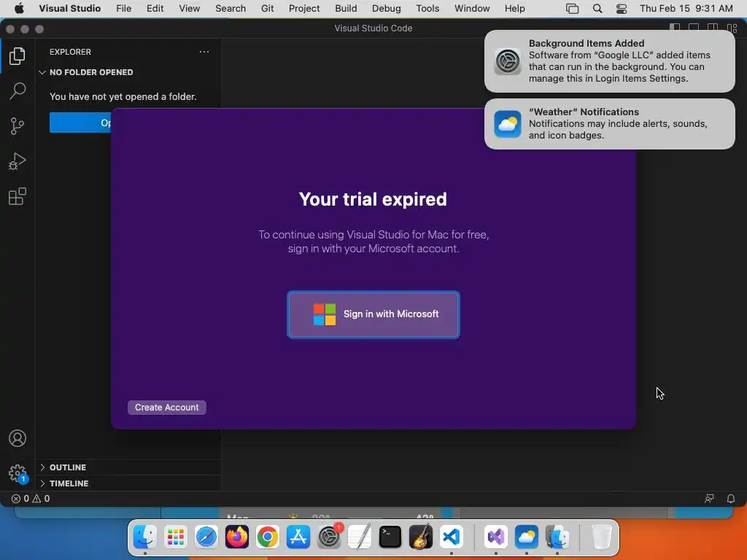This screenshot has width=747, height=560.
Task: Open the Weather app in Dock
Action: (x=527, y=537)
